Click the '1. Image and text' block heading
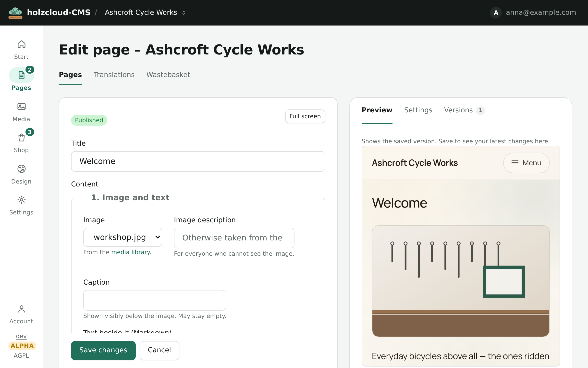The image size is (588, 368). pyautogui.click(x=130, y=197)
